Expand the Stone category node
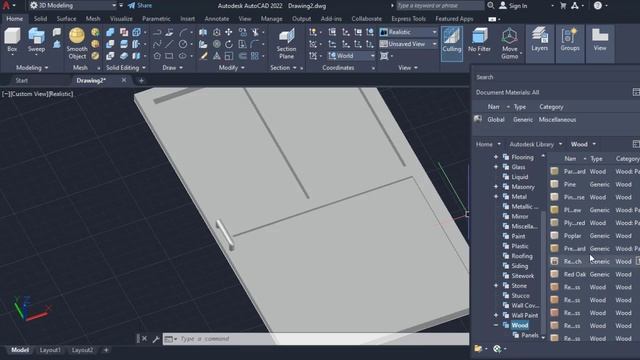This screenshot has width=640, height=360. click(496, 286)
